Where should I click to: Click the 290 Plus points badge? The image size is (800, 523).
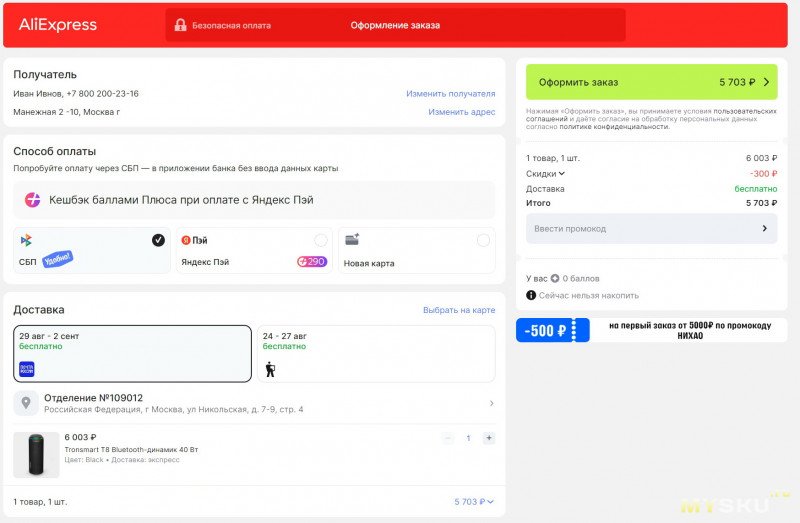click(x=312, y=262)
